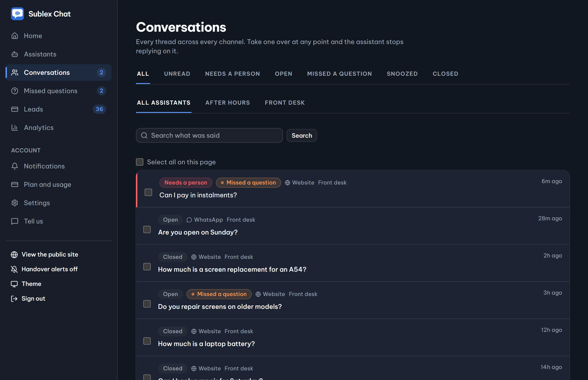Open conversation Are you open on Sunday?
Screen dimensions: 588x380
pos(198,232)
